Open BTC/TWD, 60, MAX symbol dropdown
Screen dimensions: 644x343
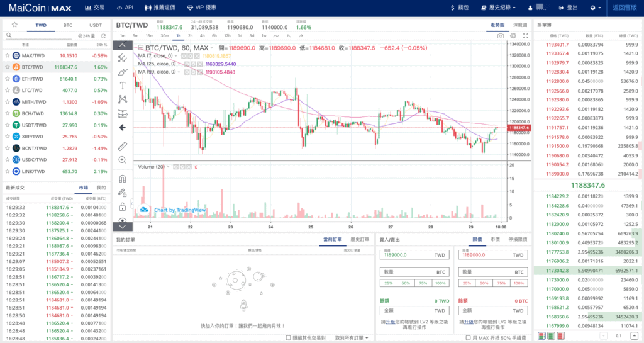(212, 48)
